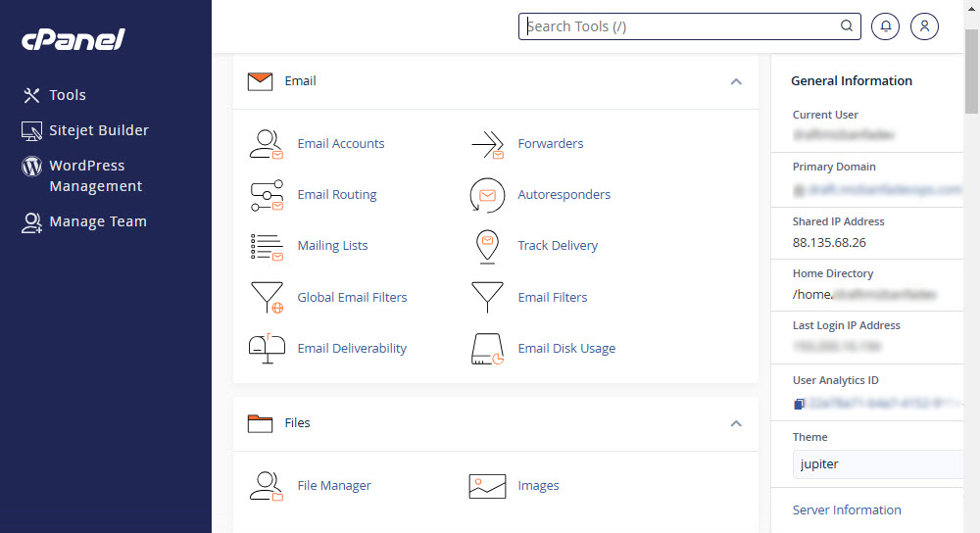Open the Forwarders link
The height and width of the screenshot is (533, 980).
(x=551, y=144)
